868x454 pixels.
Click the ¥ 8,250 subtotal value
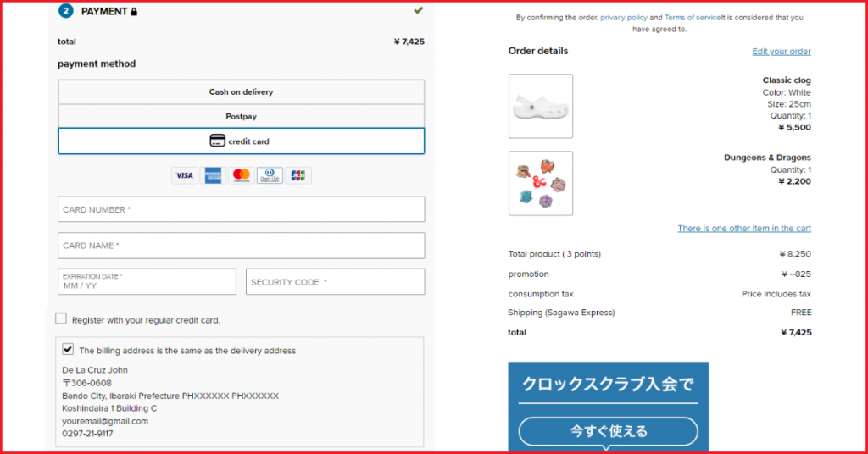coord(795,254)
